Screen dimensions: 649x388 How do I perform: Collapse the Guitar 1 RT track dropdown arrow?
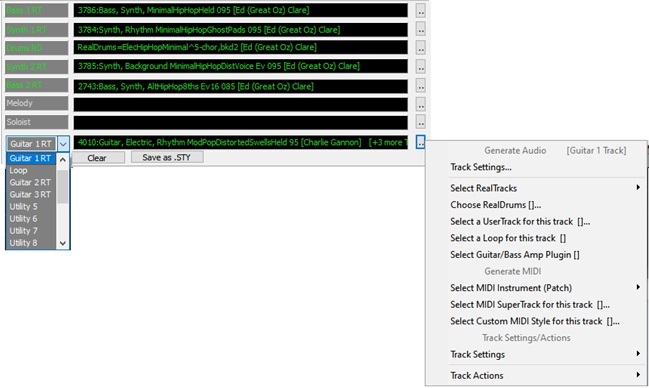pos(63,144)
